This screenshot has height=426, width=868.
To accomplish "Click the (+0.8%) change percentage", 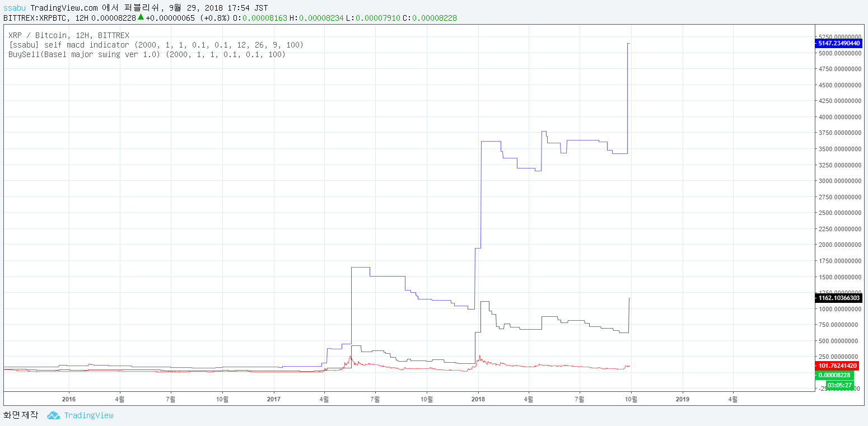I will tap(214, 18).
